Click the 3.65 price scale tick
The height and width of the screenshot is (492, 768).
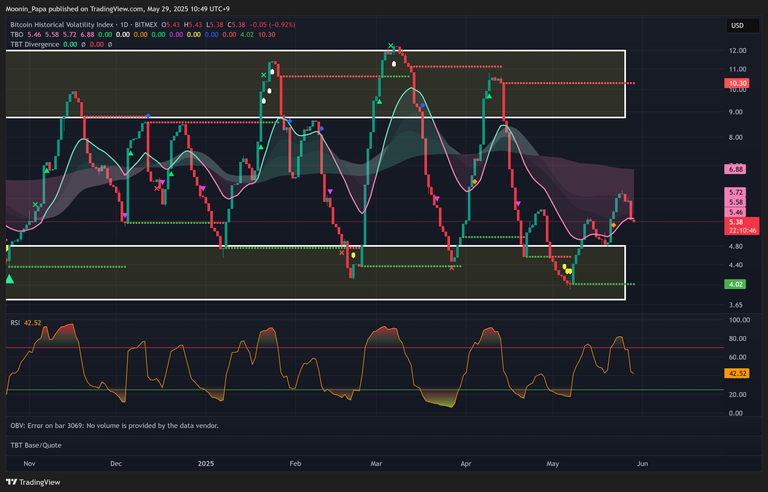click(x=736, y=305)
